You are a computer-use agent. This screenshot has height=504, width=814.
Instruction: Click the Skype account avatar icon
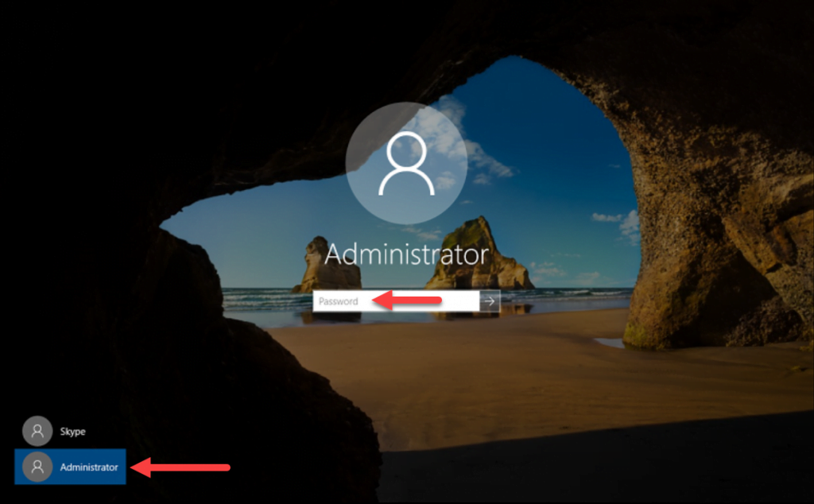pos(37,431)
